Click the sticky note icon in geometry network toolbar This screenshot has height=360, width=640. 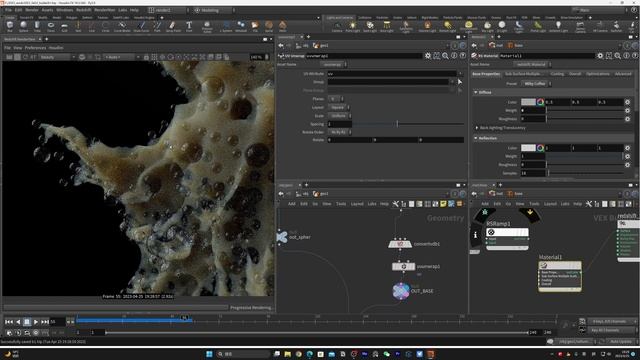click(x=443, y=204)
